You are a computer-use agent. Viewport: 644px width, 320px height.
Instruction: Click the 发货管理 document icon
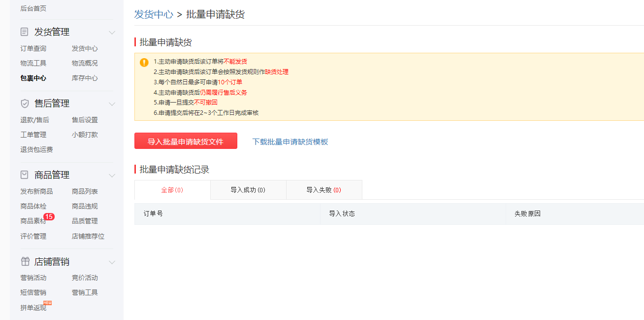pyautogui.click(x=25, y=32)
